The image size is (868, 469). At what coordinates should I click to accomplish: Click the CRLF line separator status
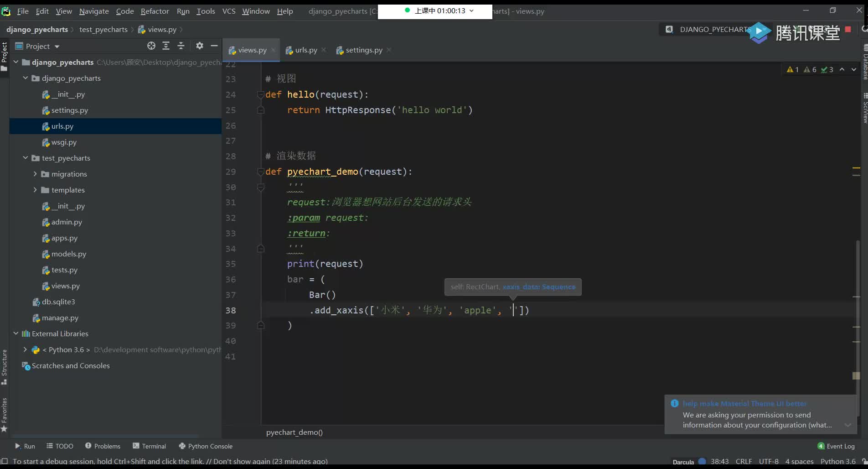(744, 461)
